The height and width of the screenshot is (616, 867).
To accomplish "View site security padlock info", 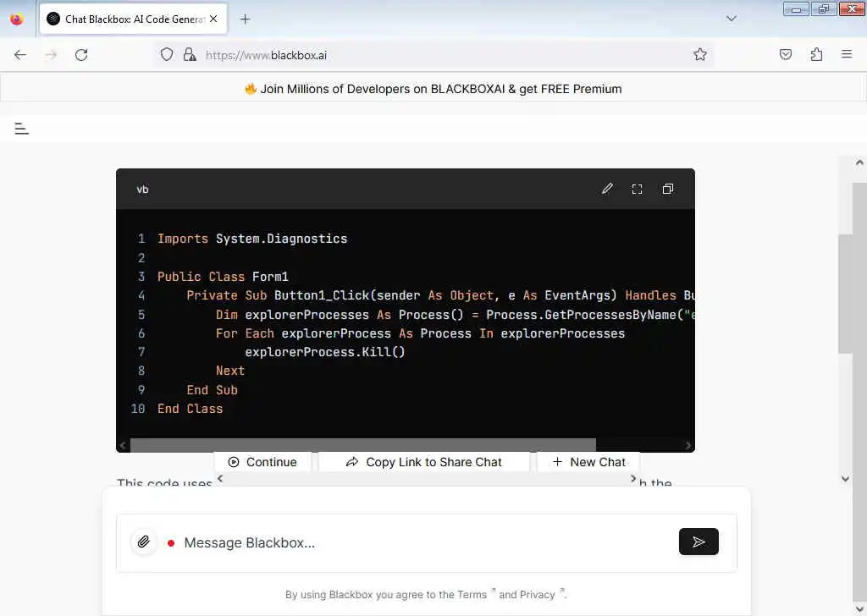I will [x=190, y=55].
